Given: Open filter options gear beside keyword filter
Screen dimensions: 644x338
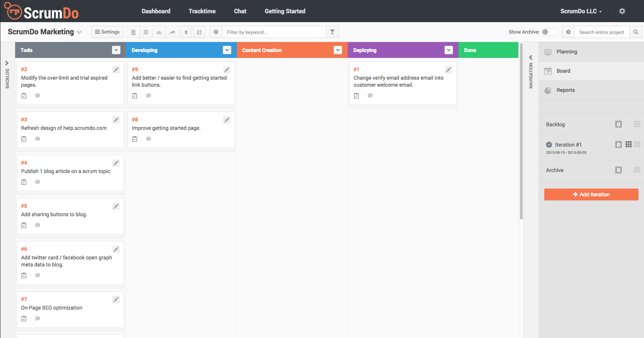Looking at the screenshot, I should click(x=216, y=32).
